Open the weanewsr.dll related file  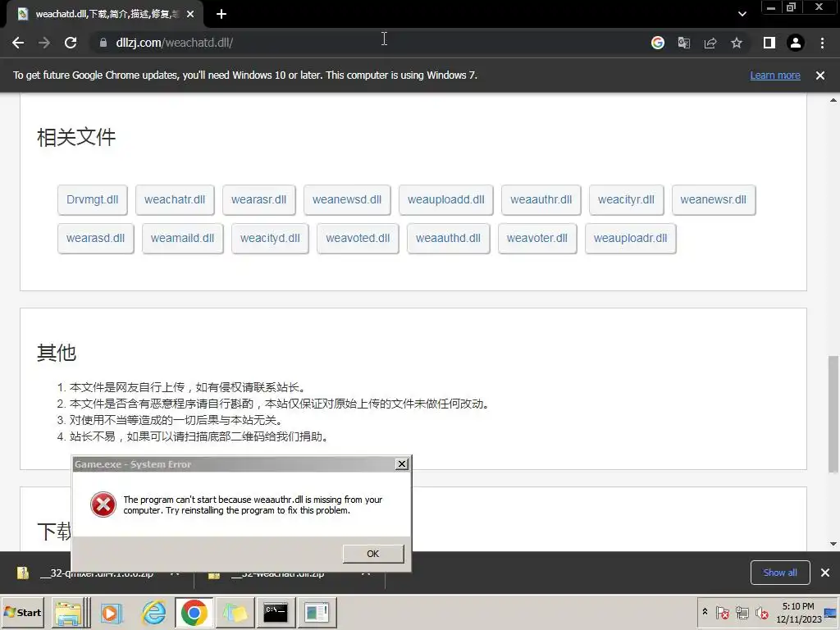click(714, 200)
